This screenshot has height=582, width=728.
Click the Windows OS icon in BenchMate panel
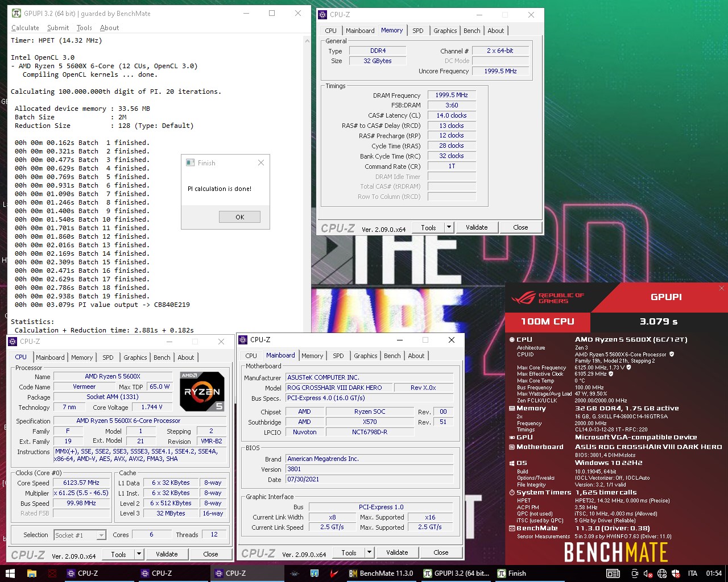tap(512, 463)
